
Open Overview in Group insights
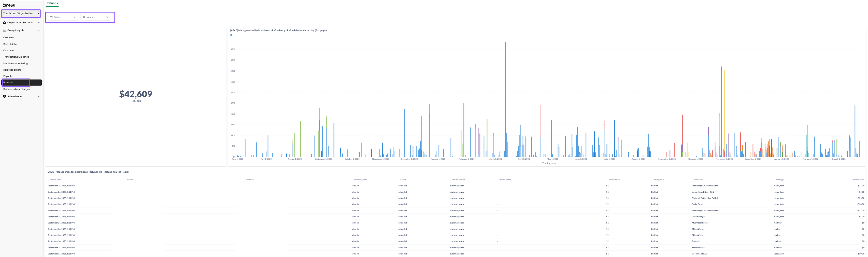click(8, 38)
